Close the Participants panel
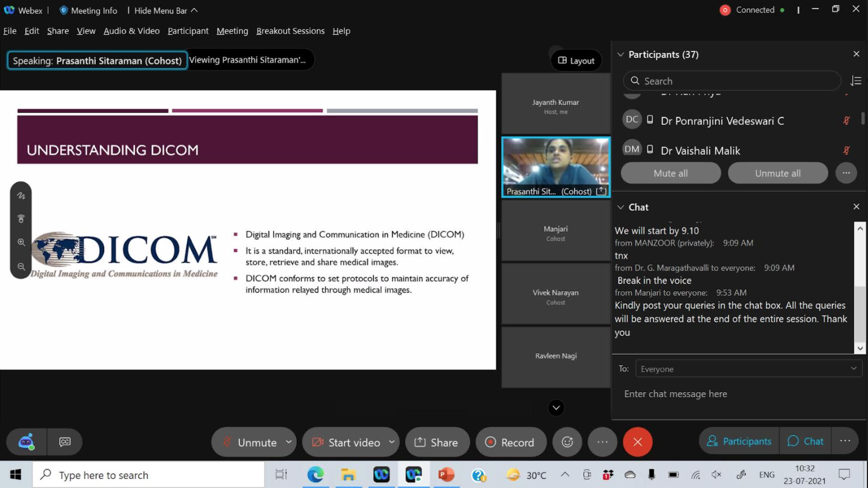The image size is (868, 488). click(856, 54)
